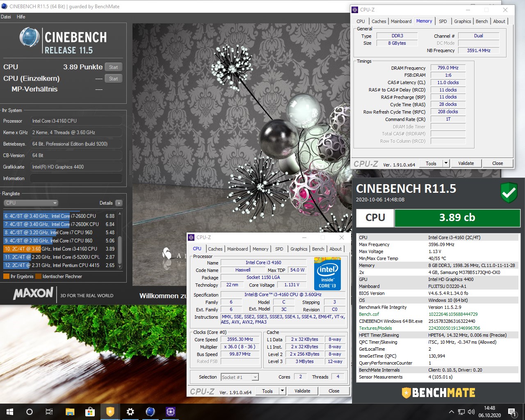
Task: Open Mainboard tab in processor CPU-Z window
Action: click(237, 249)
